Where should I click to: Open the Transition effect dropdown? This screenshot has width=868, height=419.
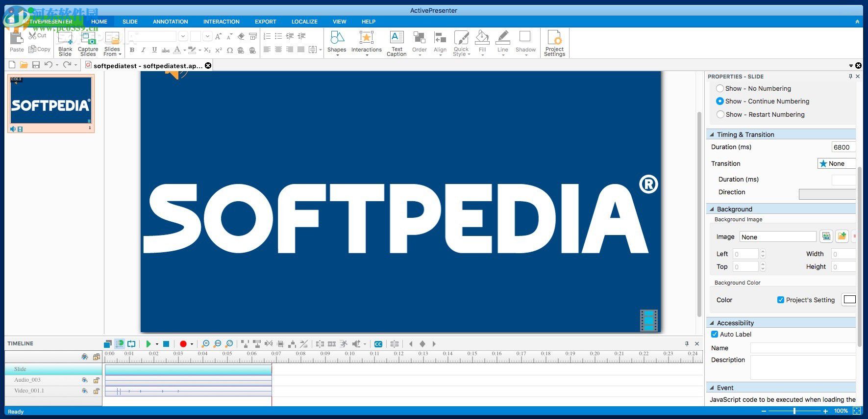pyautogui.click(x=837, y=163)
